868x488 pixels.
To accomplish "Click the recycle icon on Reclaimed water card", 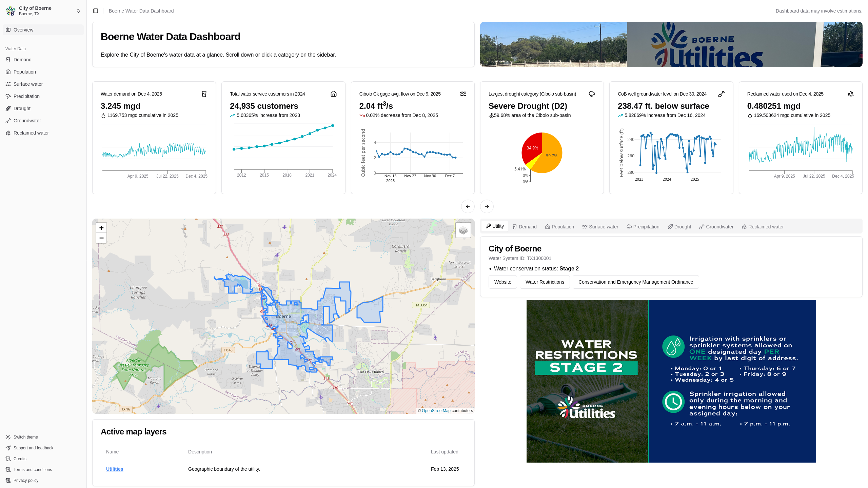I will 851,94.
